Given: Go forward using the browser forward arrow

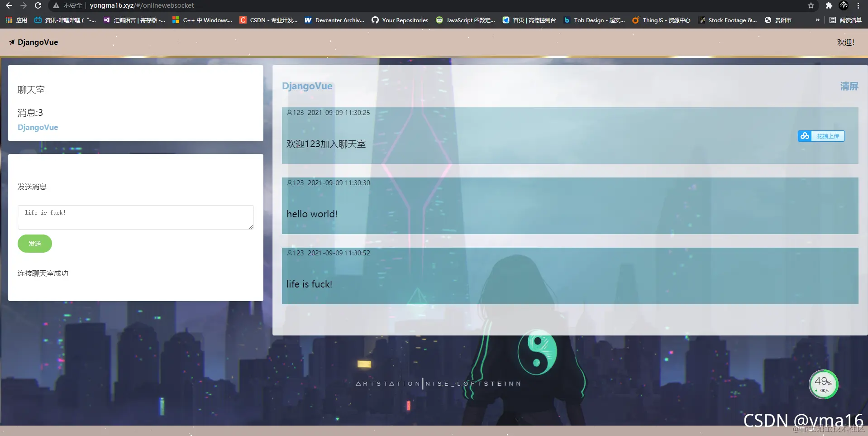Looking at the screenshot, I should coord(24,5).
